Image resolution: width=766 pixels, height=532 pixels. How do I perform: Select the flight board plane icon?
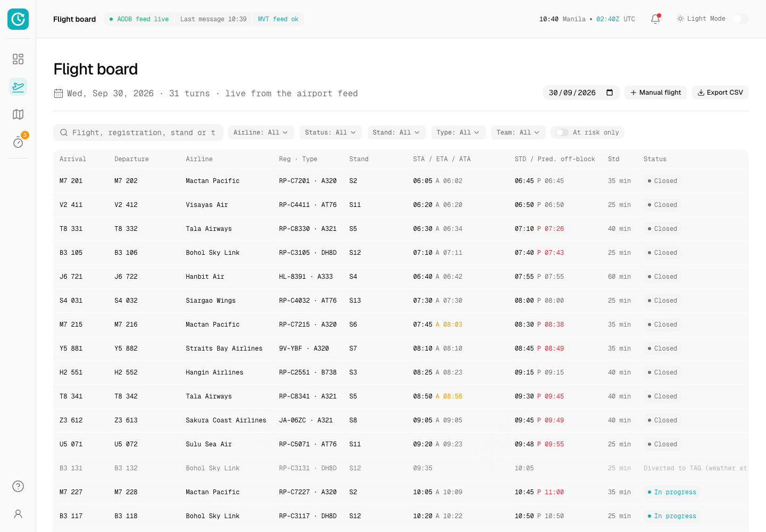point(18,87)
